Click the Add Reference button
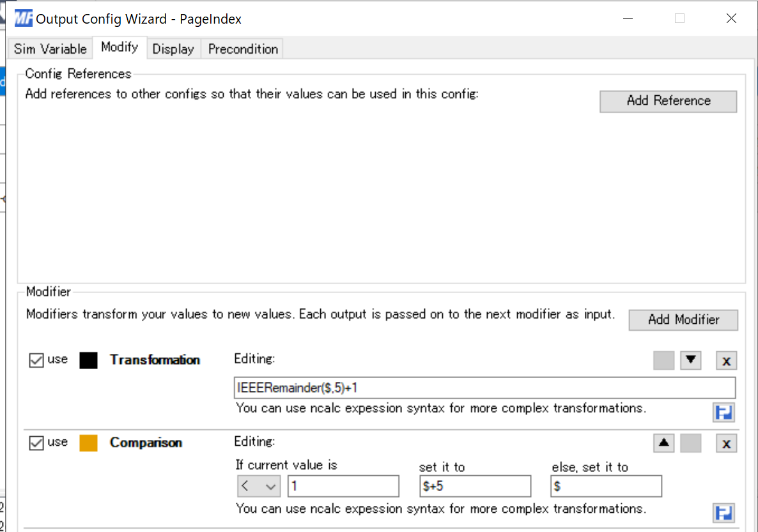 [668, 101]
